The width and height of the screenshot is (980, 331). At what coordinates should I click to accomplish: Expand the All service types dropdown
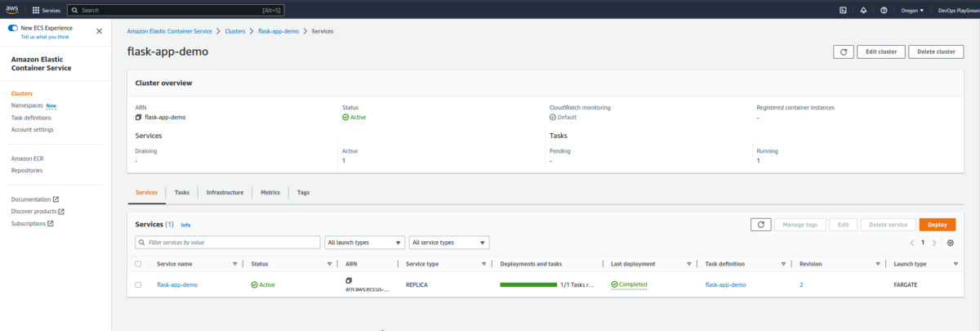click(x=448, y=243)
